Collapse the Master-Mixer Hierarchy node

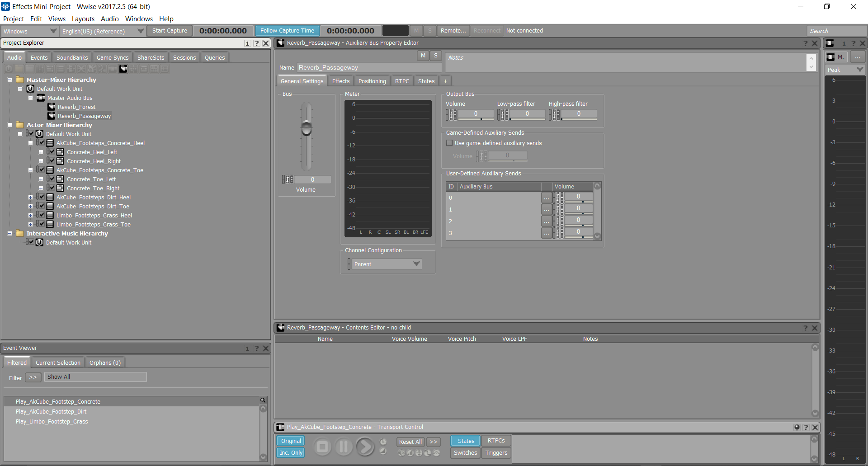9,80
